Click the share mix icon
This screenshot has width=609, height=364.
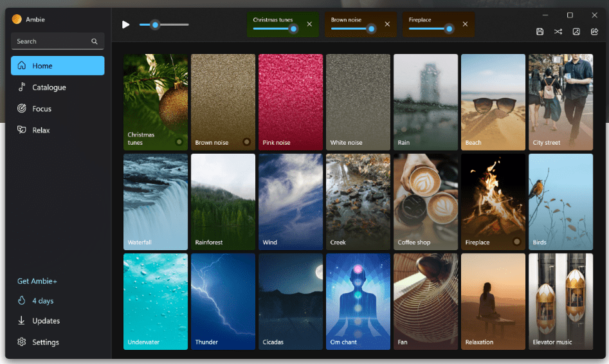pos(594,32)
